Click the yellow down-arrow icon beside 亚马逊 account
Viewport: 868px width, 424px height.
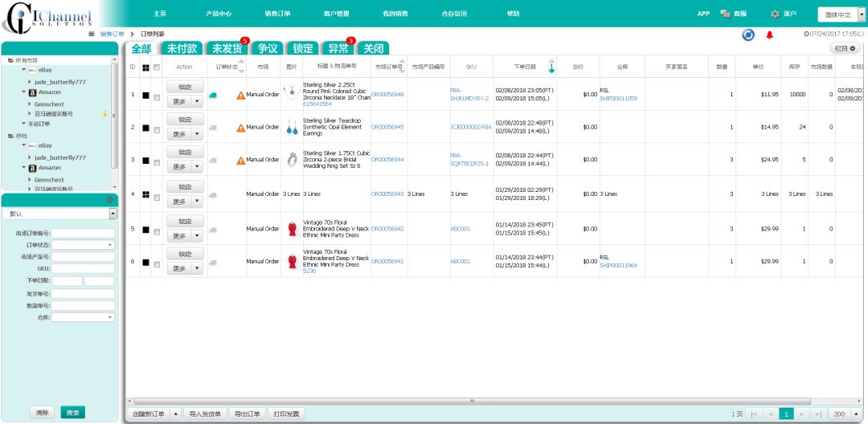pyautogui.click(x=105, y=113)
